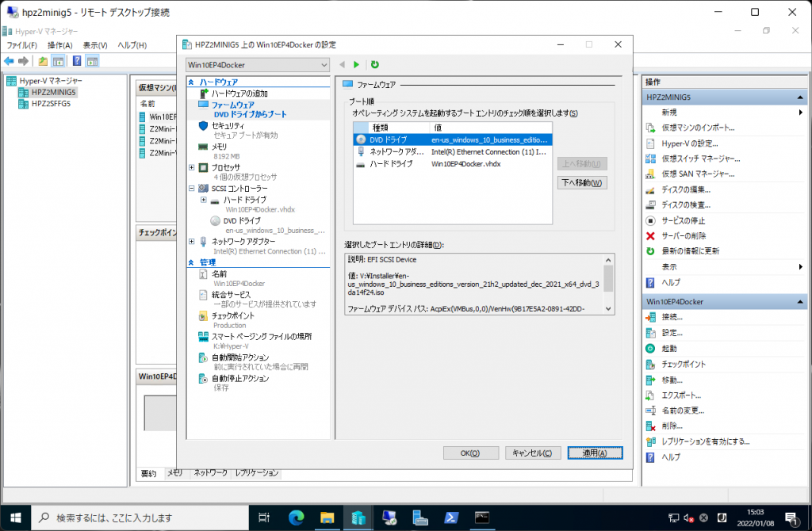The image size is (812, 531).
Task: Select メモリ item in hardware list
Action: tap(218, 147)
